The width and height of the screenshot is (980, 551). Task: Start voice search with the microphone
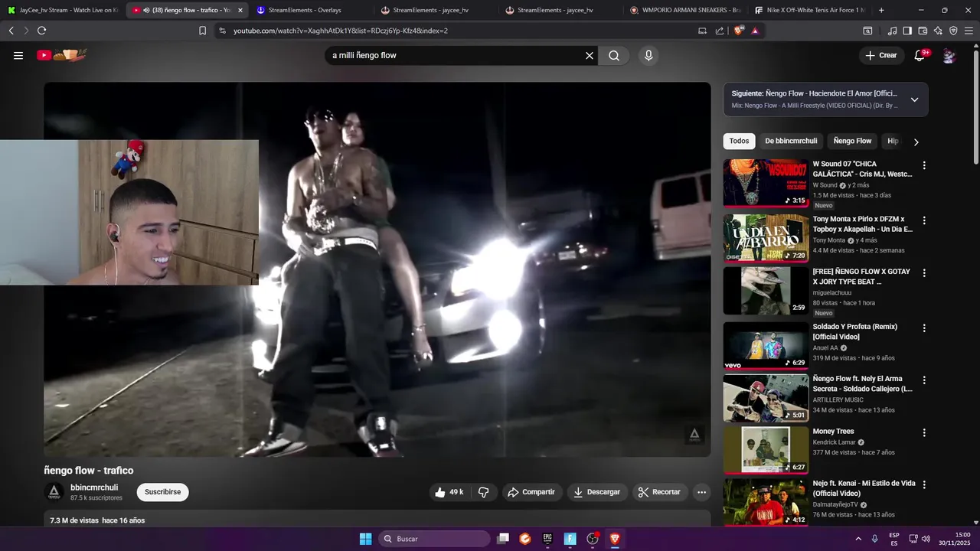point(648,55)
